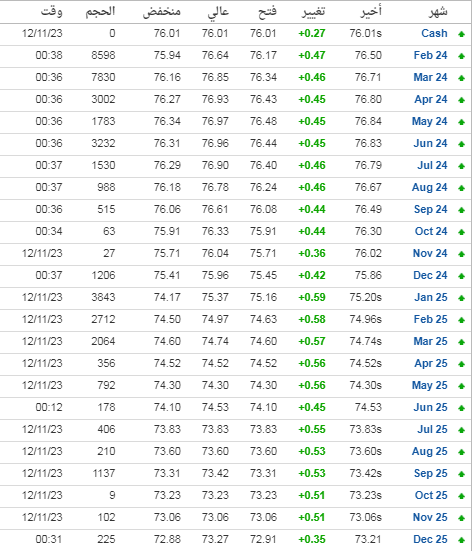Click the green arrow next to Jun 24
This screenshot has width=472, height=551.
click(461, 144)
